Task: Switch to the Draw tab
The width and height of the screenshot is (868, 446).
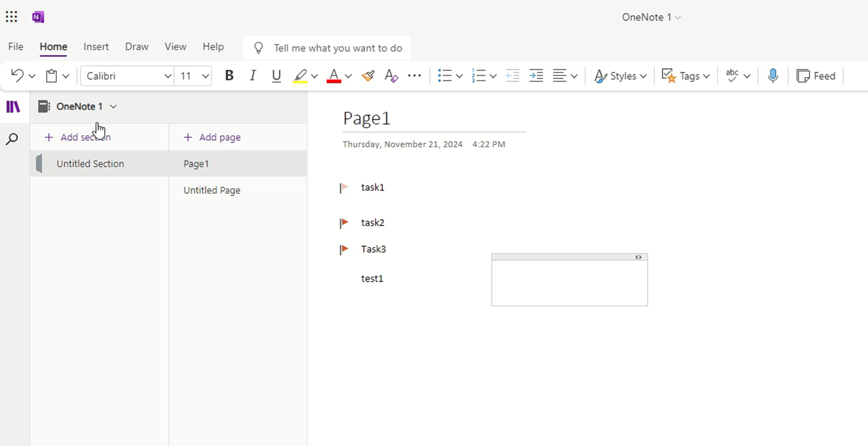Action: pyautogui.click(x=136, y=47)
